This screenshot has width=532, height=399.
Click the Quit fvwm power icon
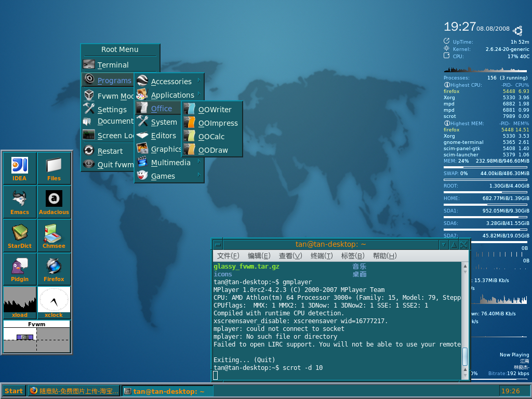coord(89,164)
